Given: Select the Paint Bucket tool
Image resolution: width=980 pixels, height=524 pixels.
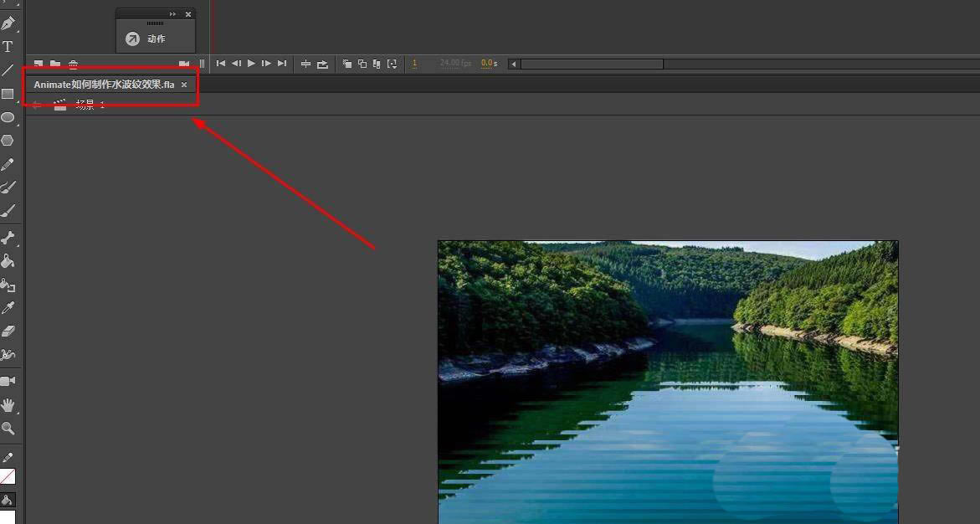Looking at the screenshot, I should (8, 261).
